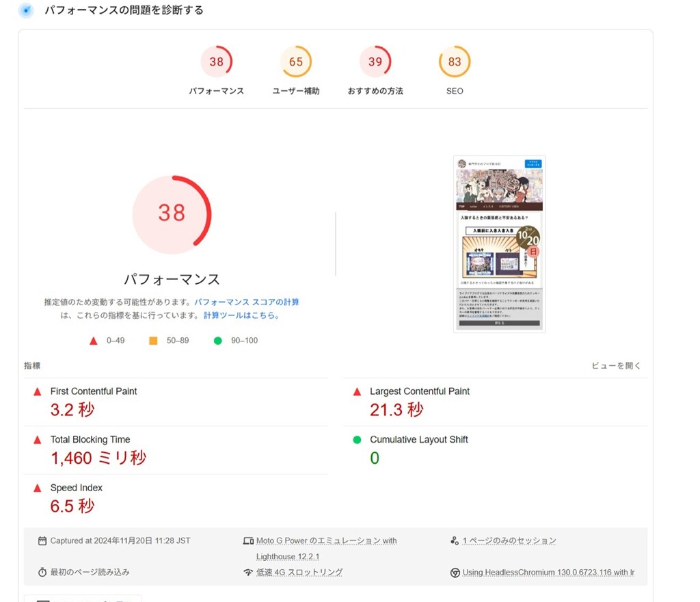The width and height of the screenshot is (700, 602).
Task: Click the Speed Index label
Action: pos(77,488)
